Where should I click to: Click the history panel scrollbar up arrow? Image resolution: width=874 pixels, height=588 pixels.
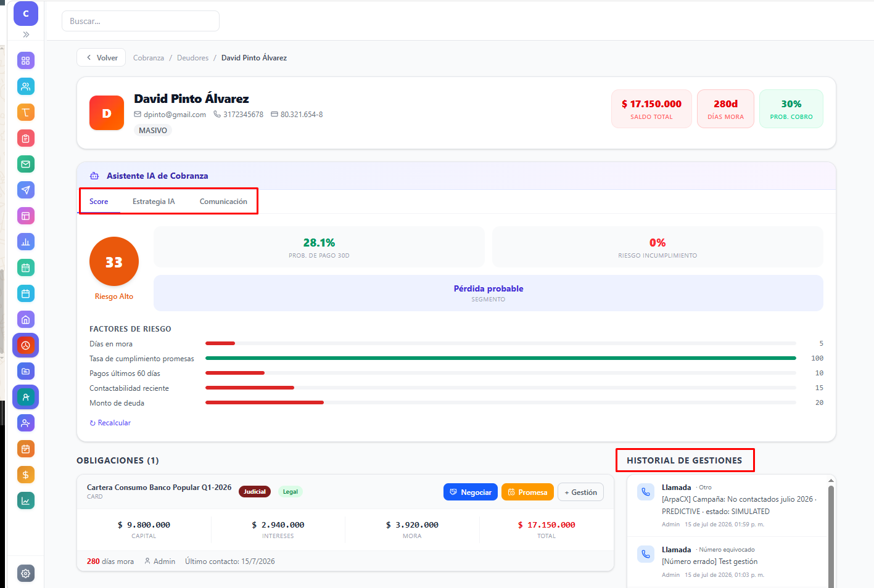point(831,480)
